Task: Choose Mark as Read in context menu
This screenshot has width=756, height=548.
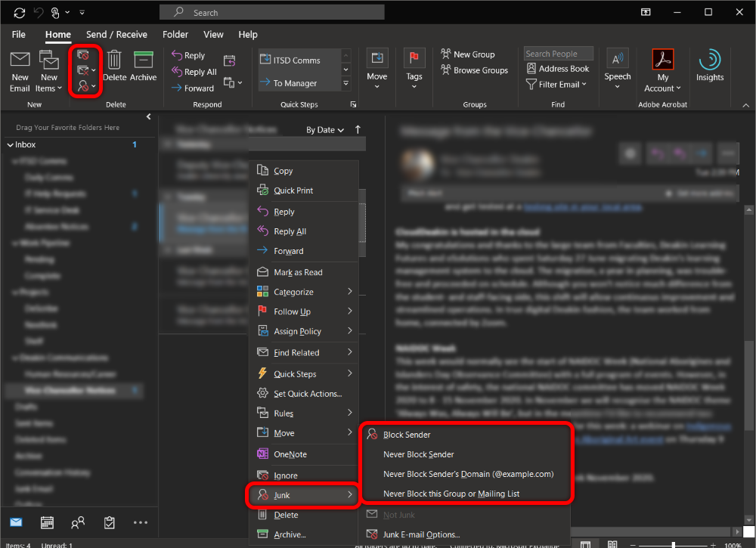Action: tap(298, 272)
